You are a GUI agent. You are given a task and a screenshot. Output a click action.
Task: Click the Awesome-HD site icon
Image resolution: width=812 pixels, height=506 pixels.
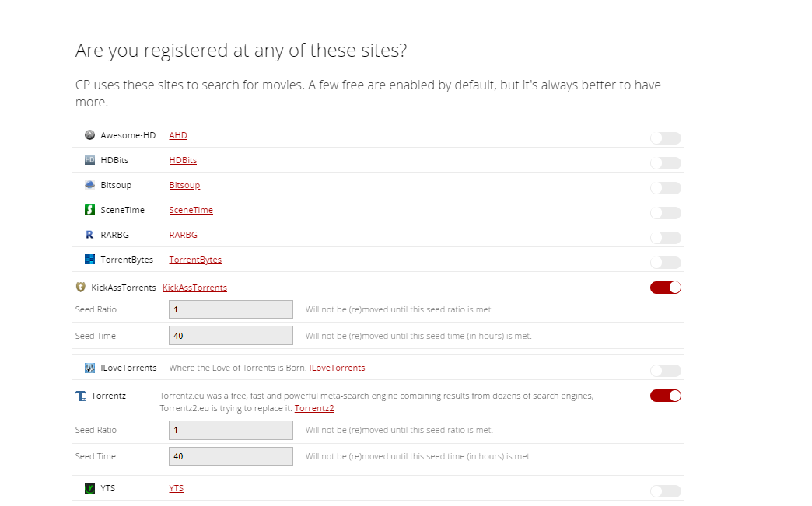click(x=89, y=135)
